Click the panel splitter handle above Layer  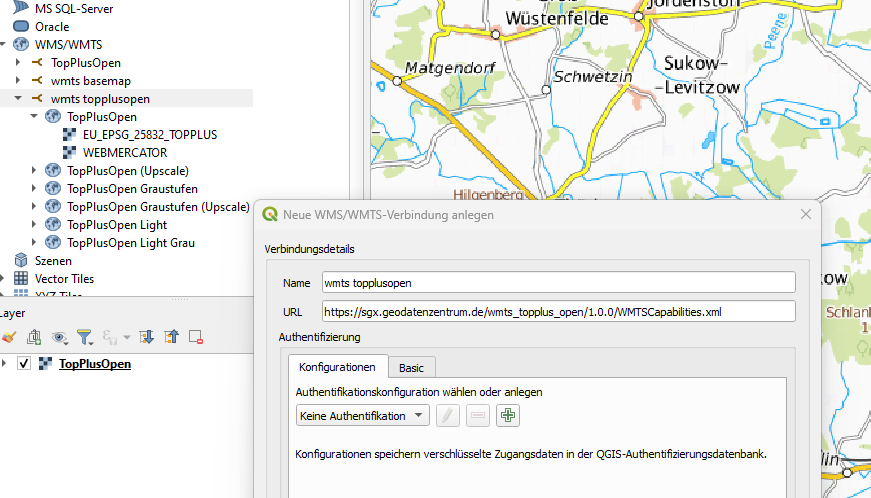pos(179,299)
